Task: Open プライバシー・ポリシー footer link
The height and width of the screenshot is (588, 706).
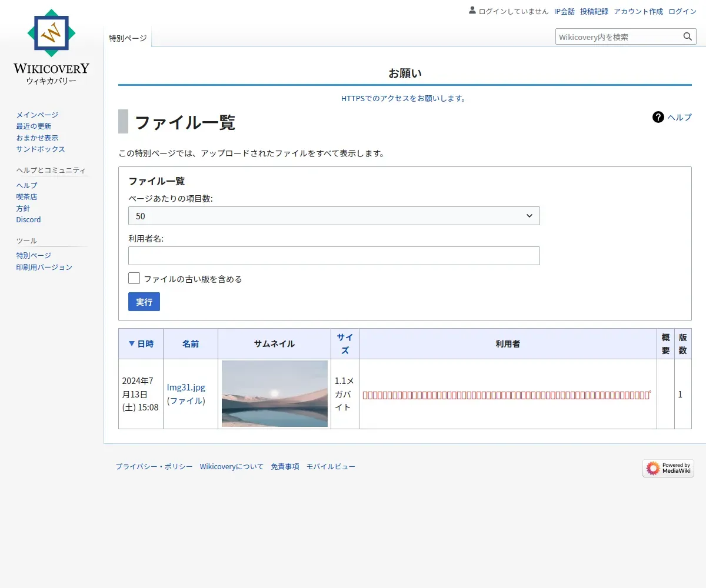Action: tap(154, 466)
